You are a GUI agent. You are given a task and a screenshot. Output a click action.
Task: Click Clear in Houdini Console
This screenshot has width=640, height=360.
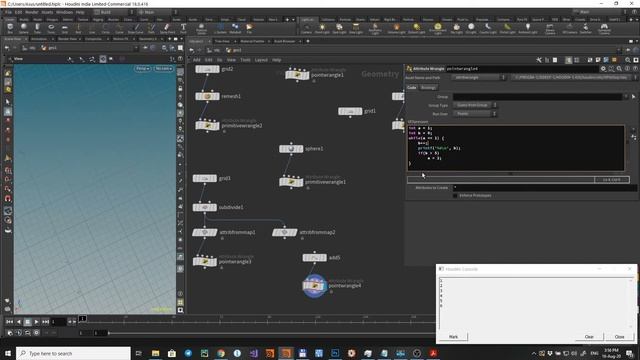click(x=589, y=337)
